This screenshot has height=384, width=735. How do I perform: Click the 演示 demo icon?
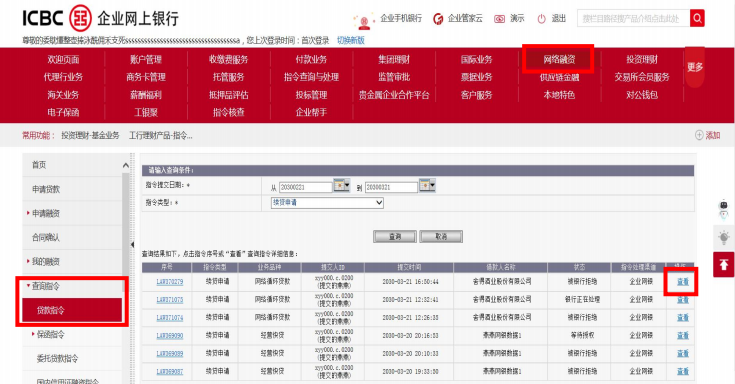(x=500, y=19)
